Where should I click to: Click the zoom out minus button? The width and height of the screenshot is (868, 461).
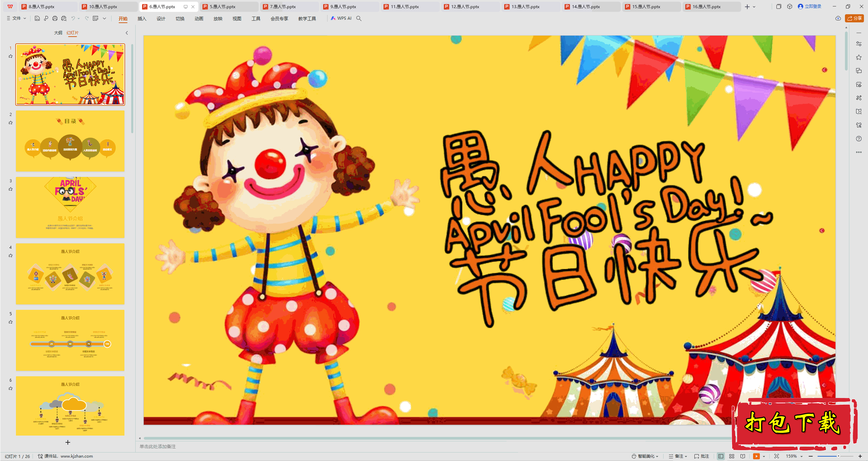point(811,456)
